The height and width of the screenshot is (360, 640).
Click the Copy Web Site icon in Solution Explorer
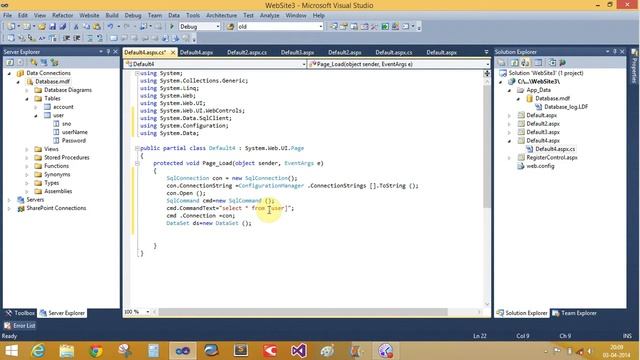[x=552, y=62]
